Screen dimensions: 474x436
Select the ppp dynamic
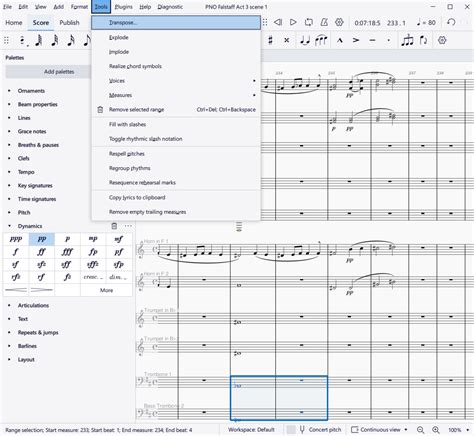tap(16, 239)
